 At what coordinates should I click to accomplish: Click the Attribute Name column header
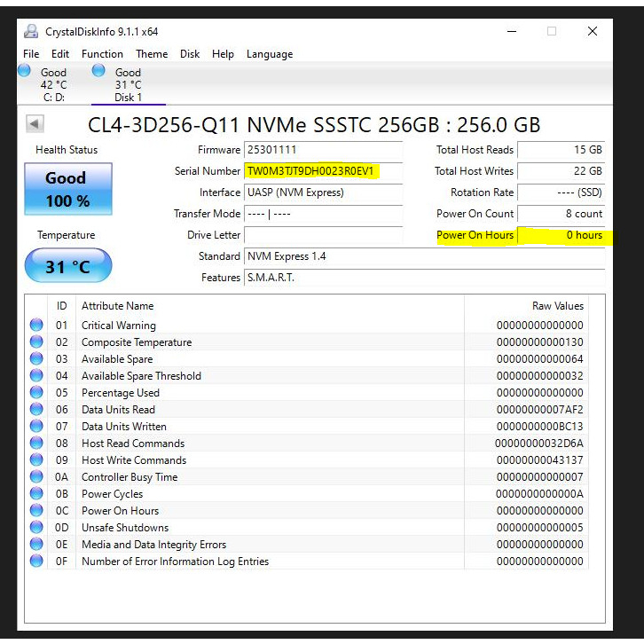coord(118,306)
